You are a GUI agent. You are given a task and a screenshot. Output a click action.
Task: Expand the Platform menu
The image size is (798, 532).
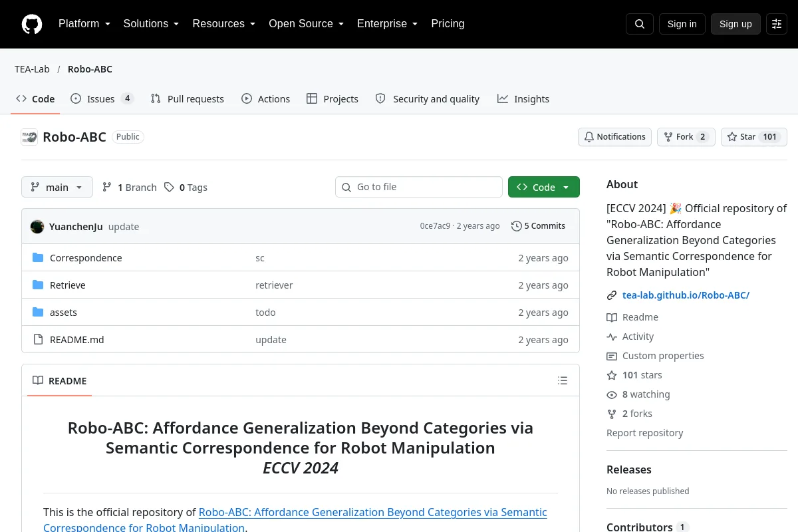84,24
